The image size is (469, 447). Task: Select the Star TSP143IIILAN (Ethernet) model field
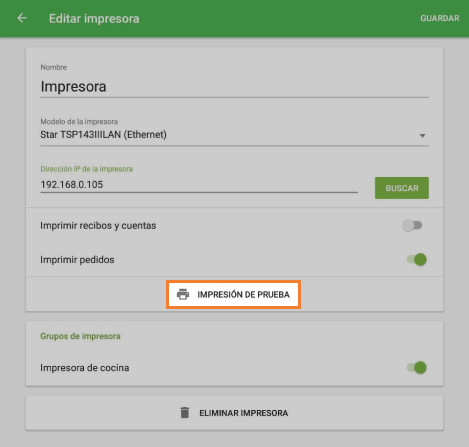[234, 135]
